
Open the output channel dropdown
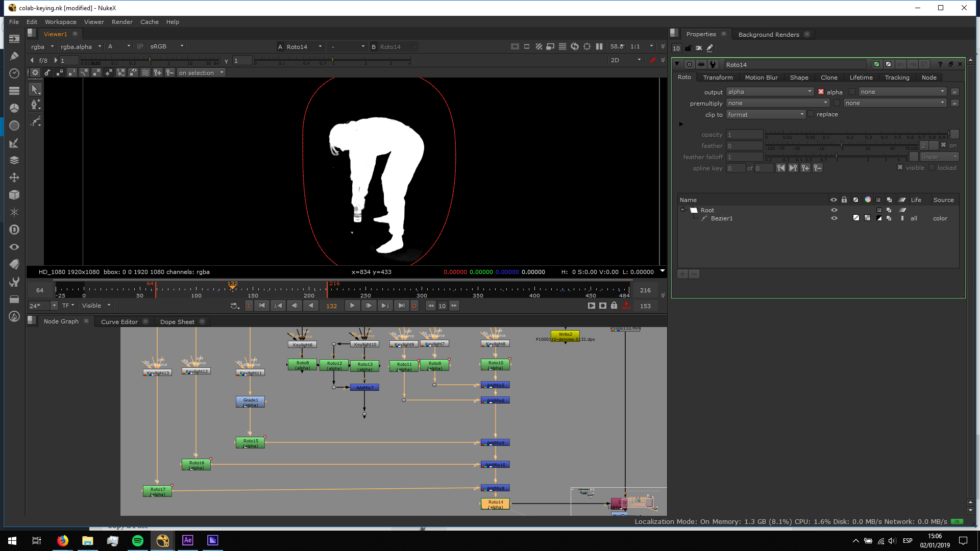pos(770,92)
